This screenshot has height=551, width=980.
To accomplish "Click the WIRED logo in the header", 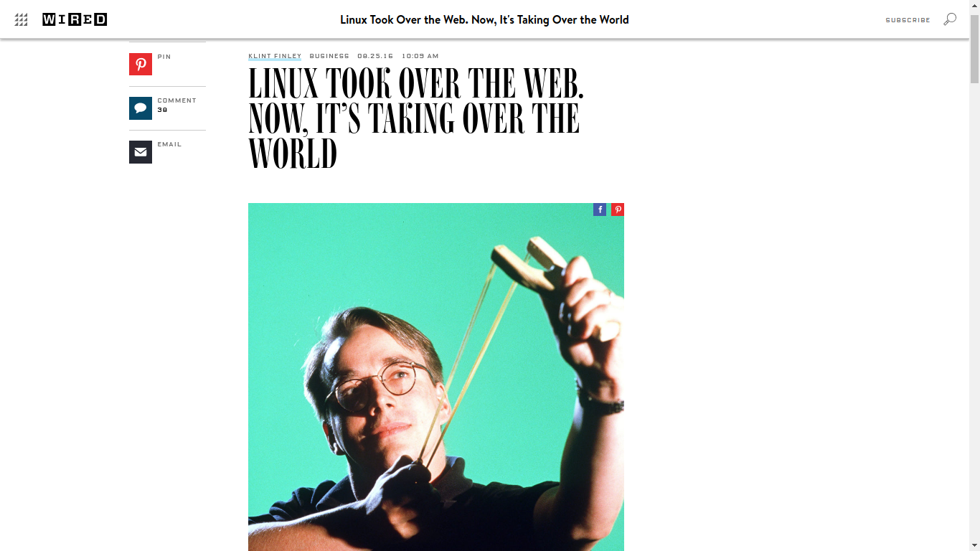I will (75, 19).
